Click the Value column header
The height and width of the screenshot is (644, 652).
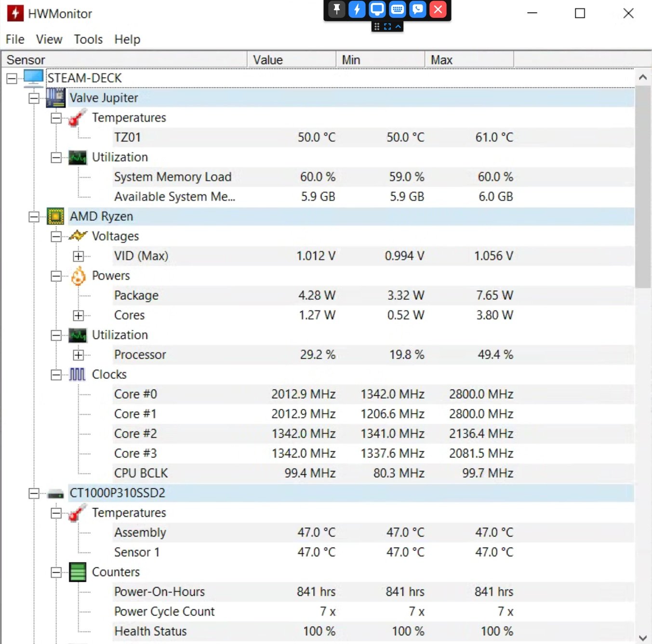coord(292,60)
